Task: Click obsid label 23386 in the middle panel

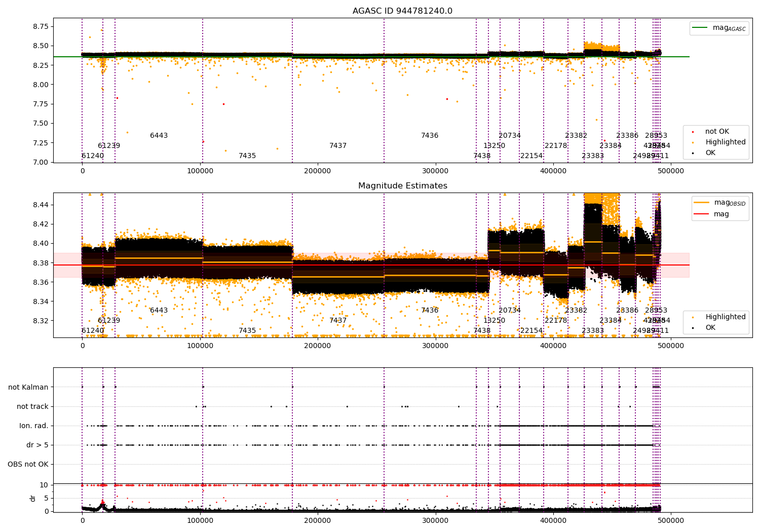Action: coord(627,311)
